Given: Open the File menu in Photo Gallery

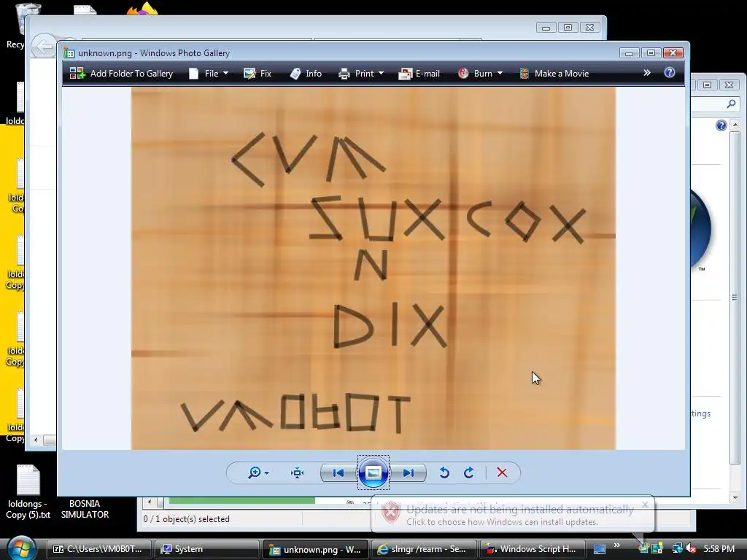Looking at the screenshot, I should point(209,74).
